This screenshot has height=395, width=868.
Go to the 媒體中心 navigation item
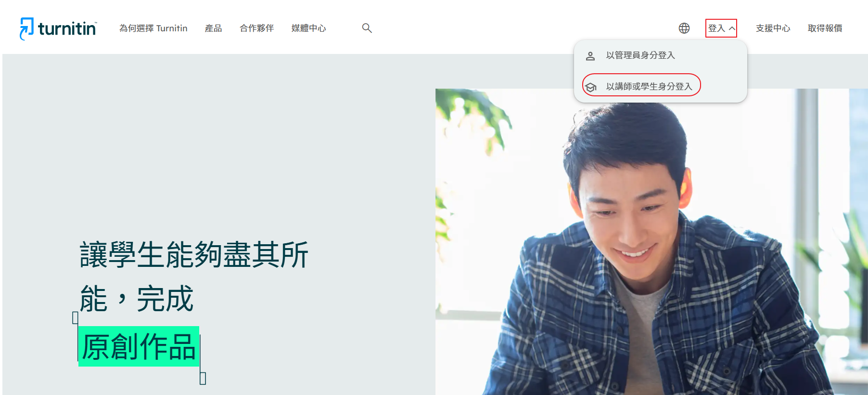coord(308,28)
